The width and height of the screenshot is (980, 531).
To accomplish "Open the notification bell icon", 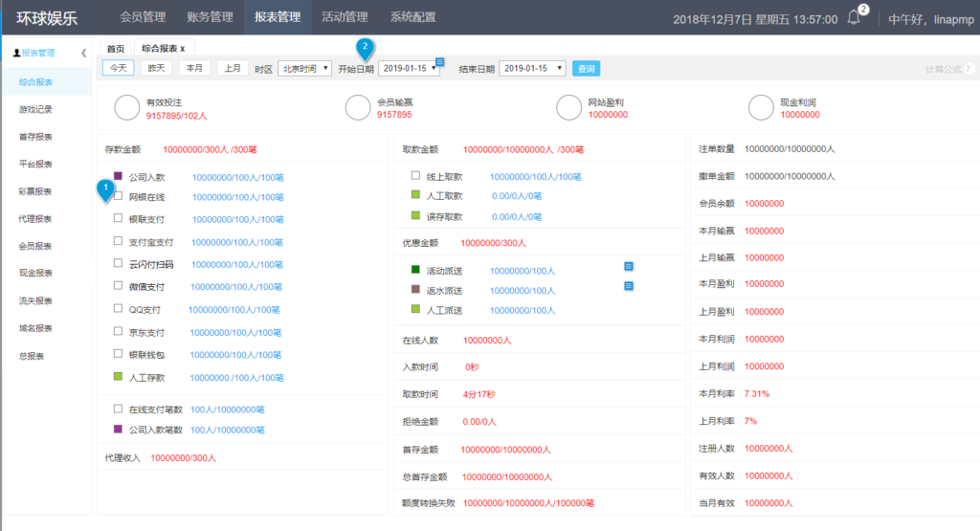I will click(855, 18).
